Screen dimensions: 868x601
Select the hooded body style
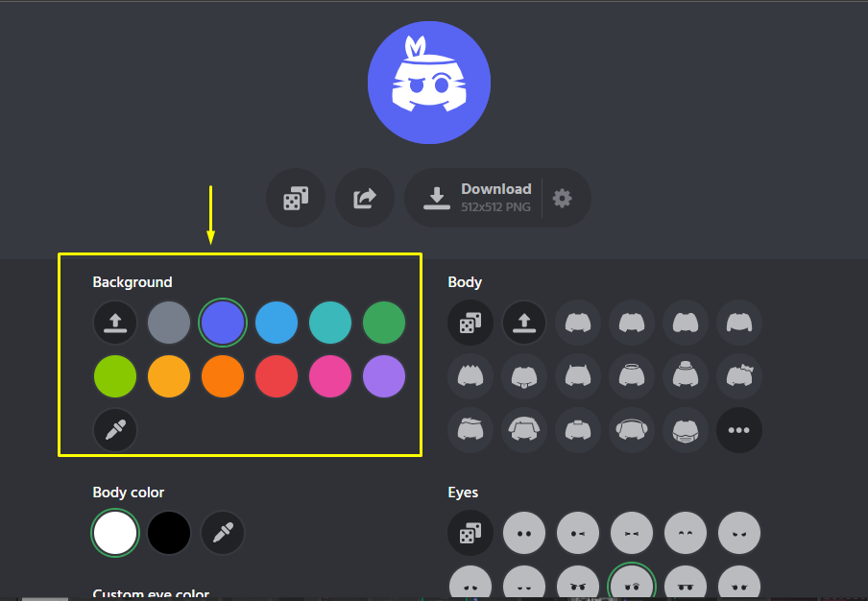tap(523, 430)
